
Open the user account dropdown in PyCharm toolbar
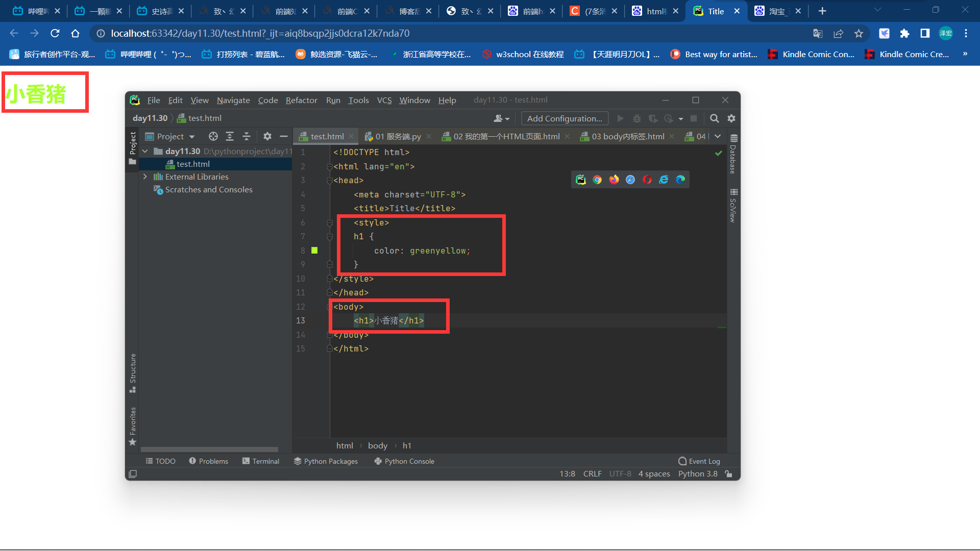tap(502, 118)
